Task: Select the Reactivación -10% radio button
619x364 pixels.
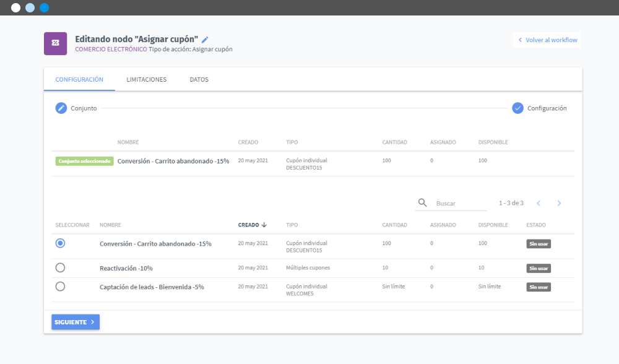Action: click(60, 268)
